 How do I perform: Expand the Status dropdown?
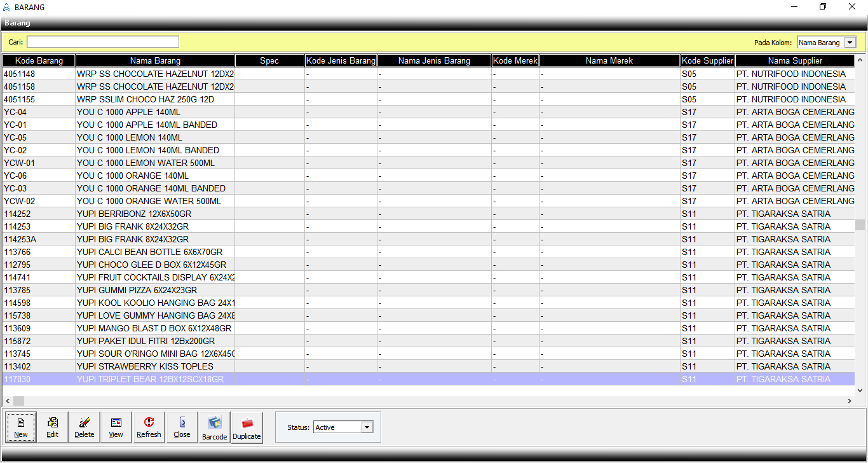click(367, 427)
